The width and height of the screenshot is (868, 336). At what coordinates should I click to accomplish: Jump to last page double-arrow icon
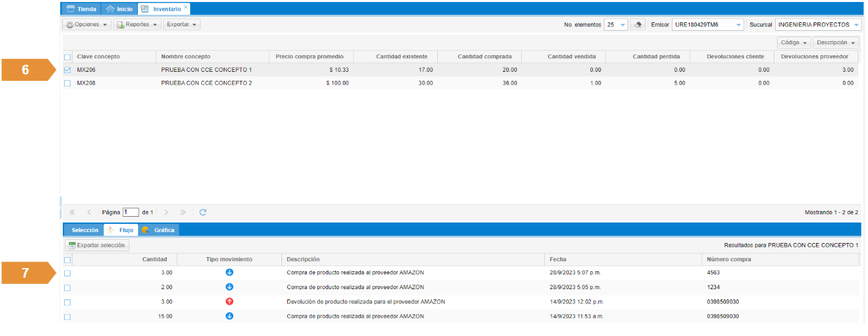click(x=183, y=212)
